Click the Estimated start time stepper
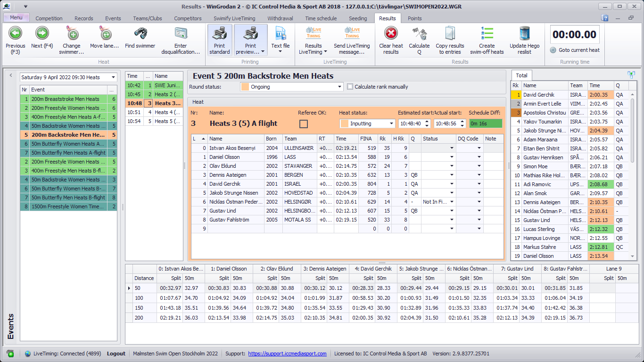 pos(427,123)
